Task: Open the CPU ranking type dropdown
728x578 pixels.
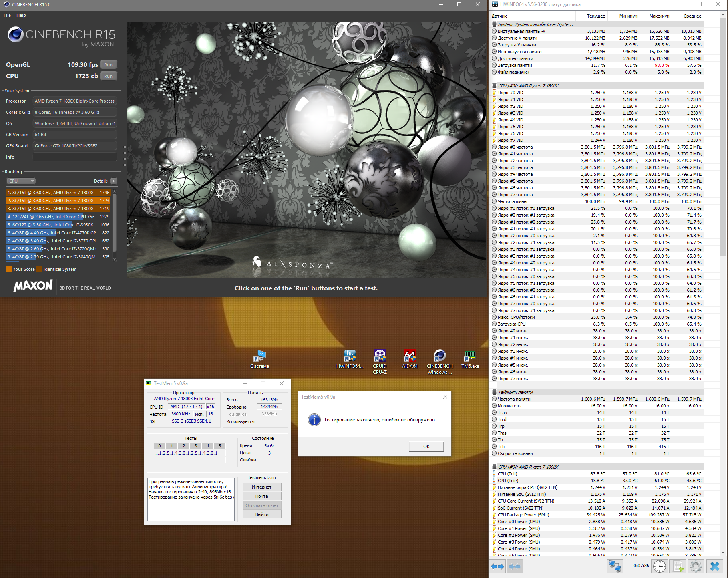Action: click(21, 181)
